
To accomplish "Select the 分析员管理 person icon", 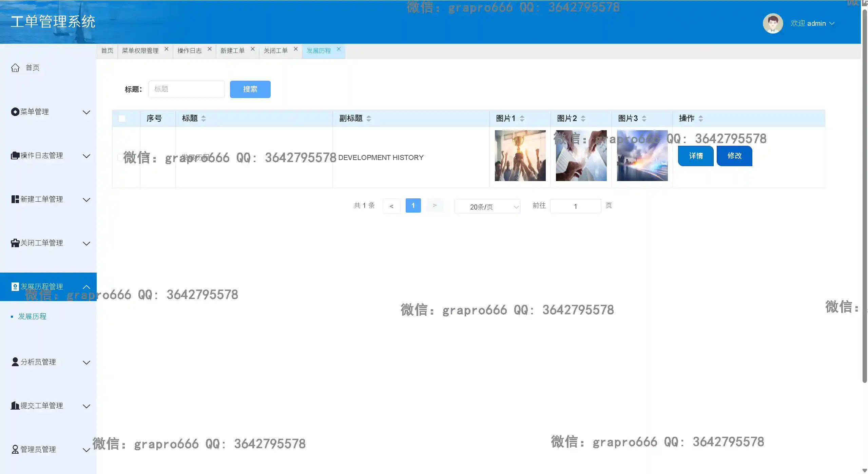I will 15,362.
